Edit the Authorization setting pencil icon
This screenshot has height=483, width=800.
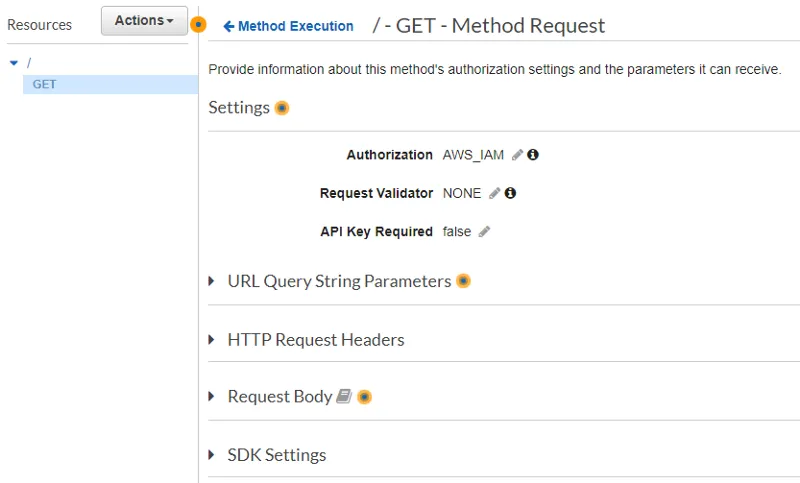tap(517, 155)
